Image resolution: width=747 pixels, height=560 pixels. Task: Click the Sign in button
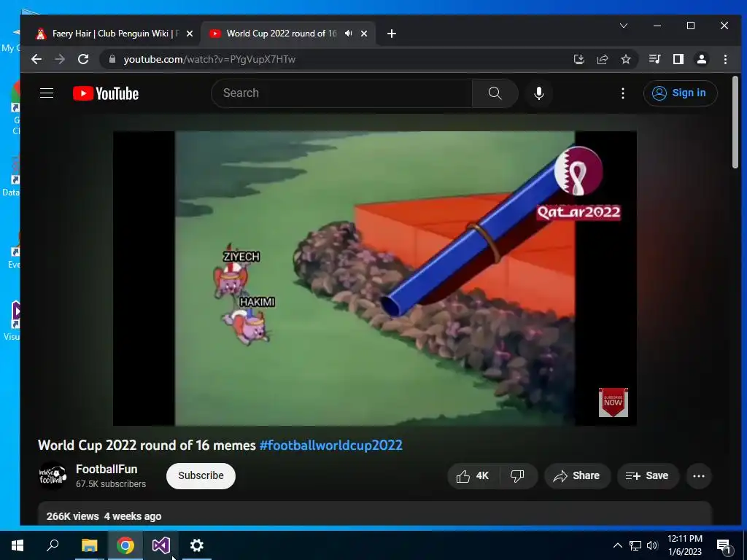pos(680,93)
